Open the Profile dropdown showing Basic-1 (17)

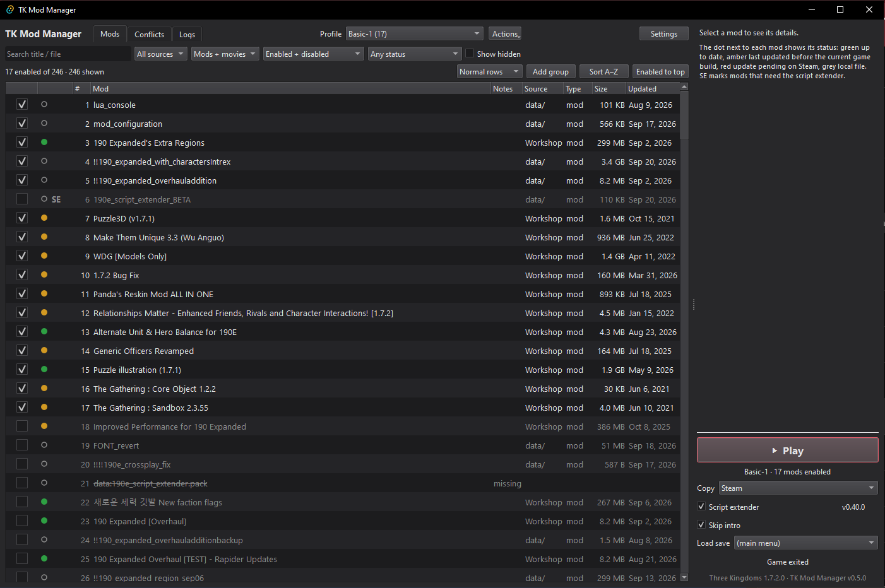(415, 33)
